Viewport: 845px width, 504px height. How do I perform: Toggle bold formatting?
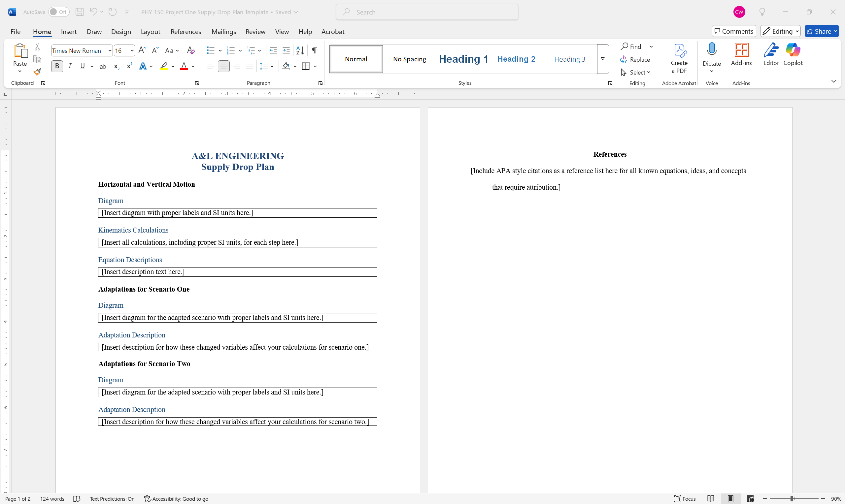[x=57, y=66]
